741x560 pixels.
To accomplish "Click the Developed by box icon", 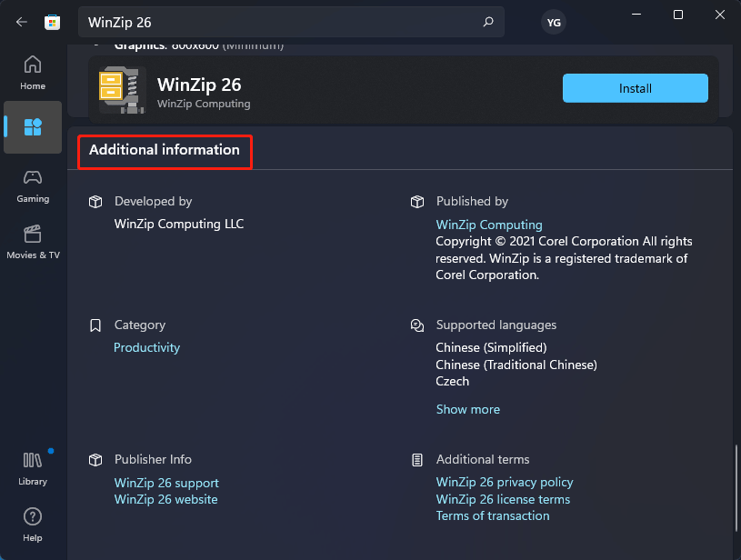I will (95, 202).
